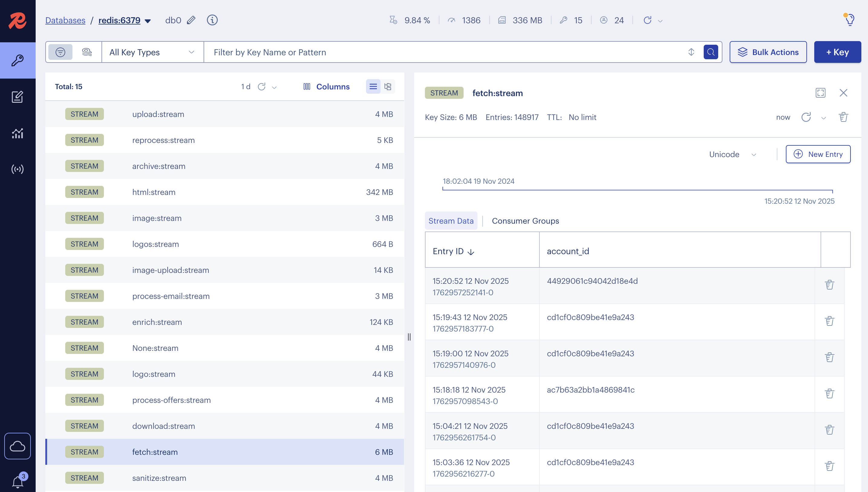
Task: Open Database Analysis in the sidebar
Action: click(18, 133)
